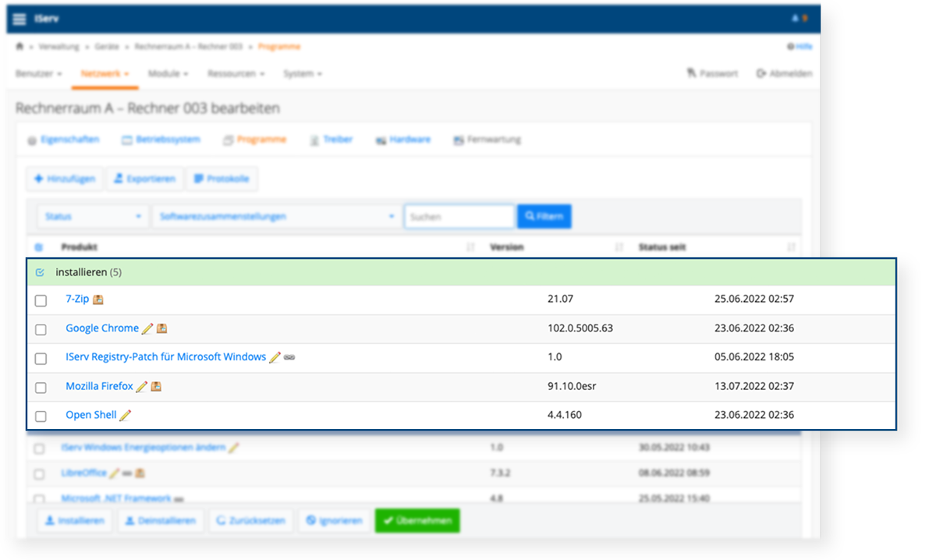
Task: Expand the System menu
Action: 303,73
